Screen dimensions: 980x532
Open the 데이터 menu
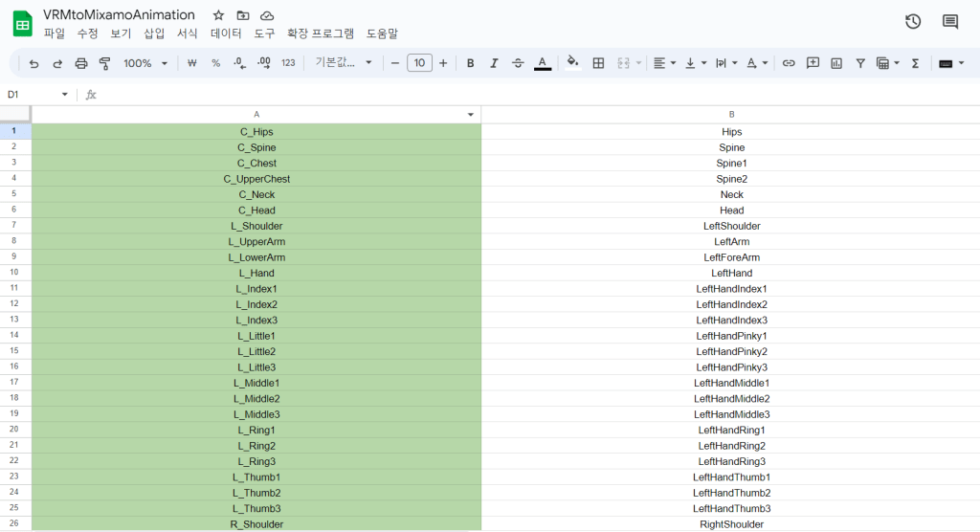(x=226, y=33)
